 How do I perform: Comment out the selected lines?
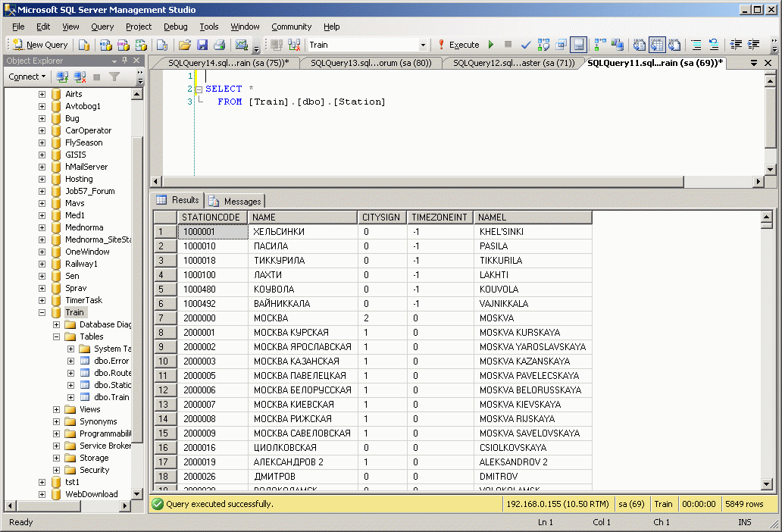click(x=696, y=45)
